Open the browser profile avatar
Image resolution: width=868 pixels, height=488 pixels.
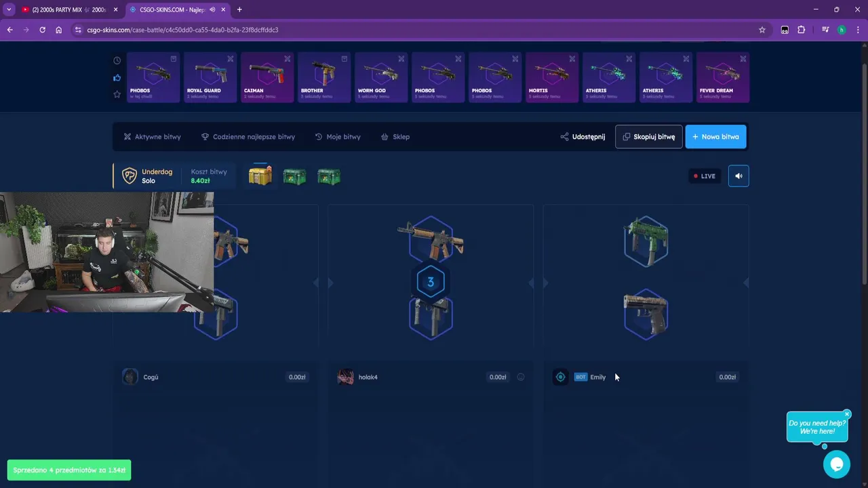pos(842,30)
